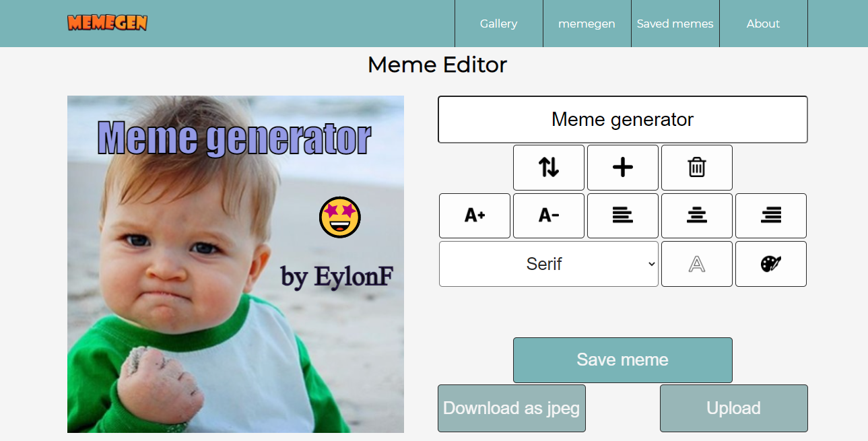
Task: Focus the meme text input field
Action: pos(623,119)
